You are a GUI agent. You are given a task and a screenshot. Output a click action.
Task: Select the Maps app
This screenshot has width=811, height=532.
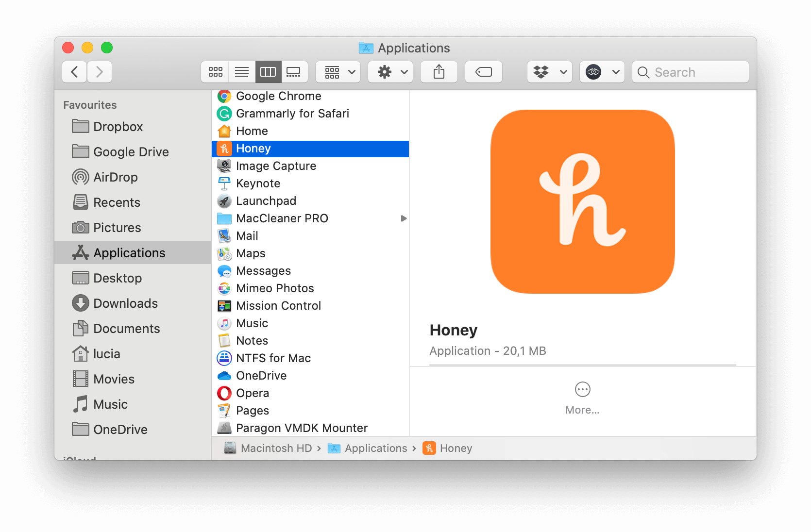(310, 253)
